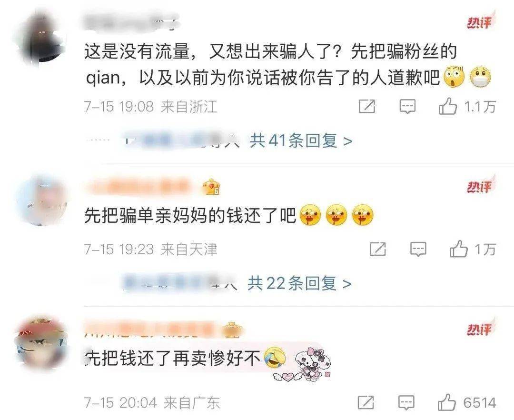Like the 广东 comment with 6514 likes
514x420 pixels.
[447, 403]
